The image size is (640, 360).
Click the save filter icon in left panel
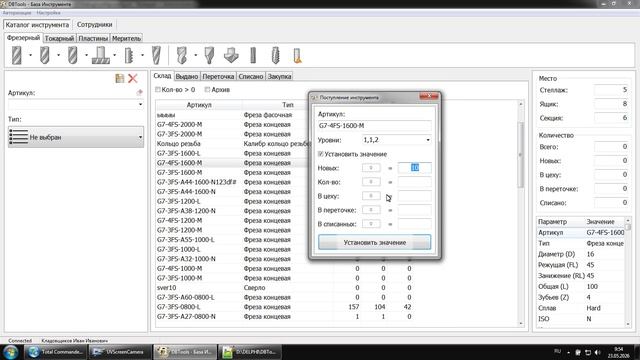[120, 78]
